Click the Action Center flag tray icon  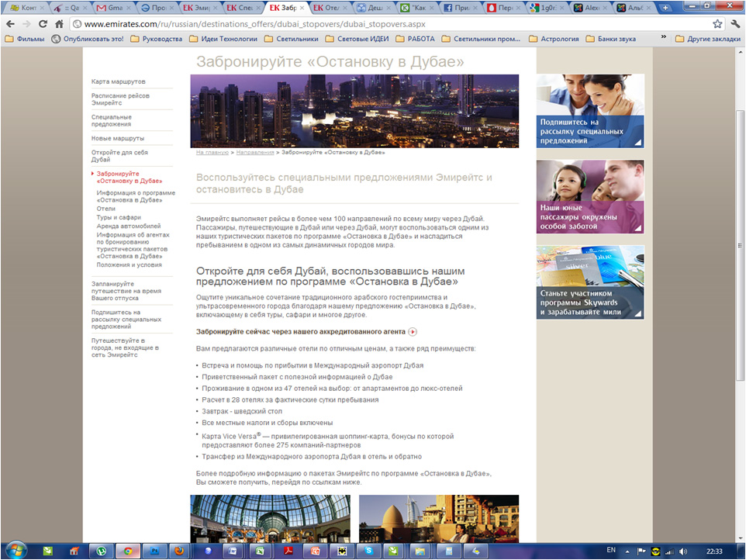tap(642, 551)
